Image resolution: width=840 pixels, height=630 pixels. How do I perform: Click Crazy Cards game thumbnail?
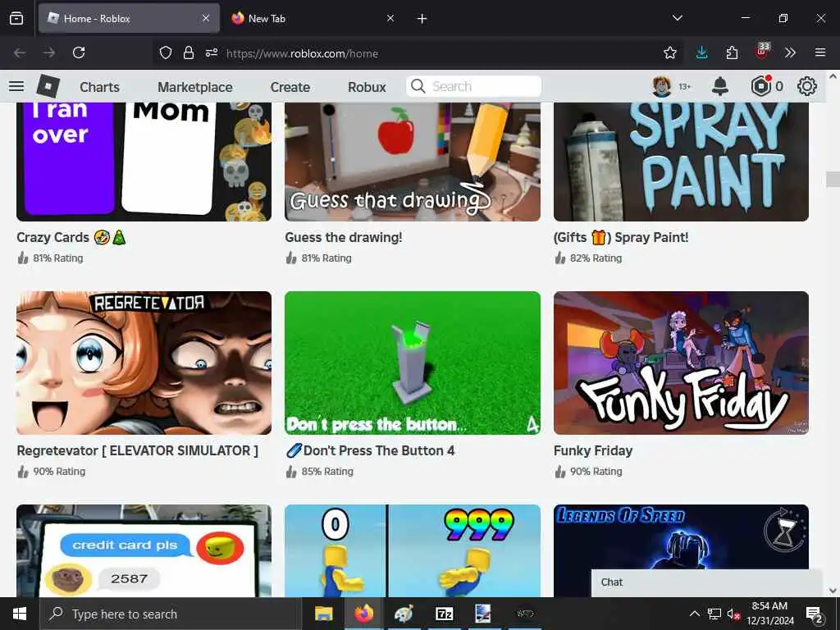144,162
